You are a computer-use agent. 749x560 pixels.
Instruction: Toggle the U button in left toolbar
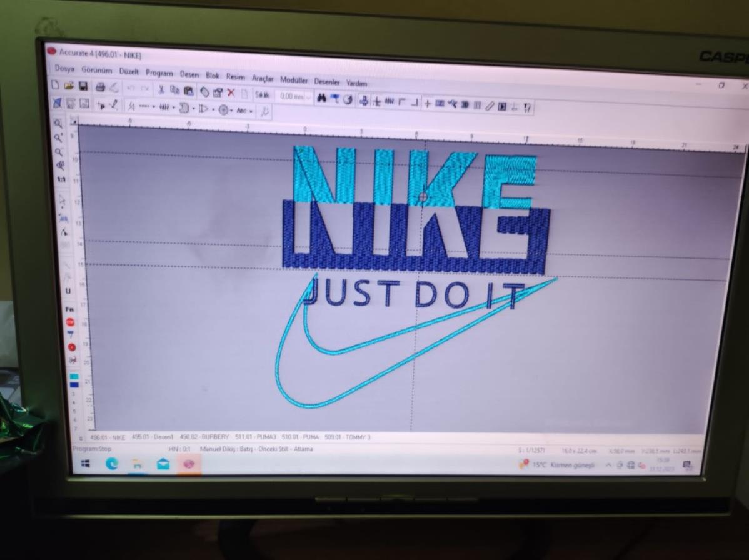68,291
